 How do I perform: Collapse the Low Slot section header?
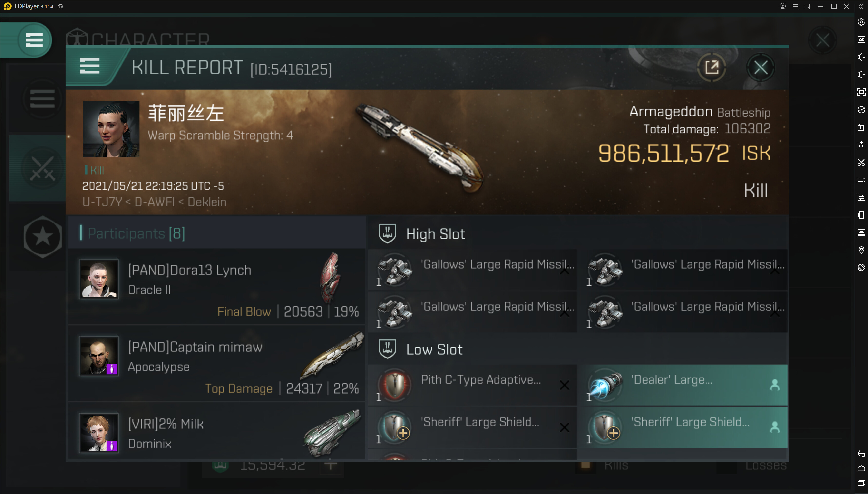tap(434, 349)
